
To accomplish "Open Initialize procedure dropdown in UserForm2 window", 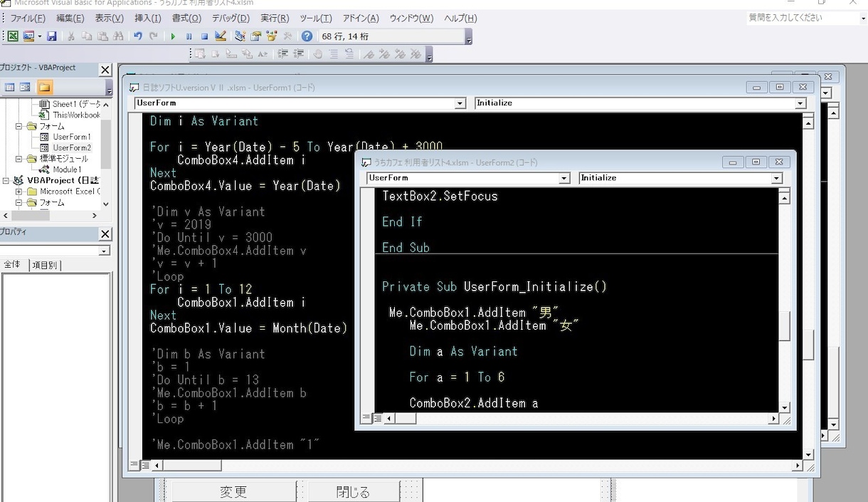I will [777, 178].
